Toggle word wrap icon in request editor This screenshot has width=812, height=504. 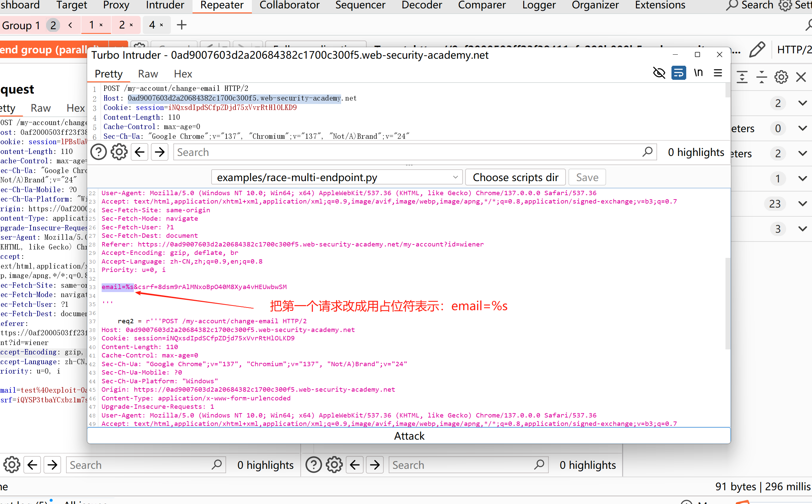click(x=679, y=73)
